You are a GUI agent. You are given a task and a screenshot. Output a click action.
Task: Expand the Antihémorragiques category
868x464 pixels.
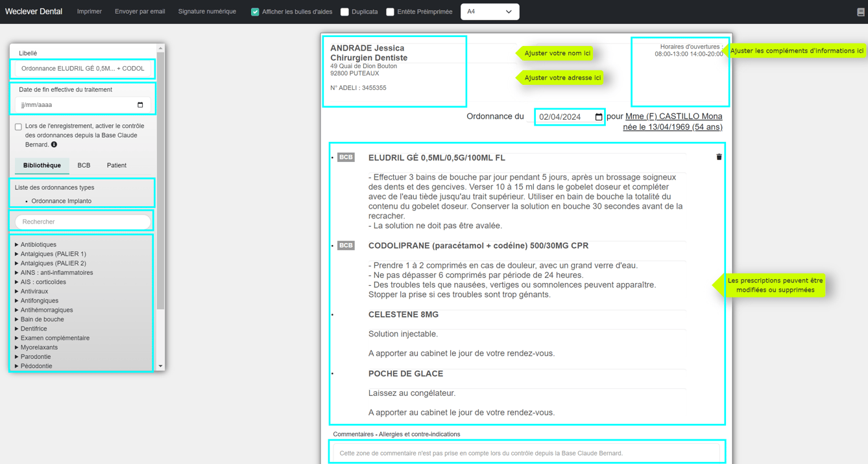(43, 310)
